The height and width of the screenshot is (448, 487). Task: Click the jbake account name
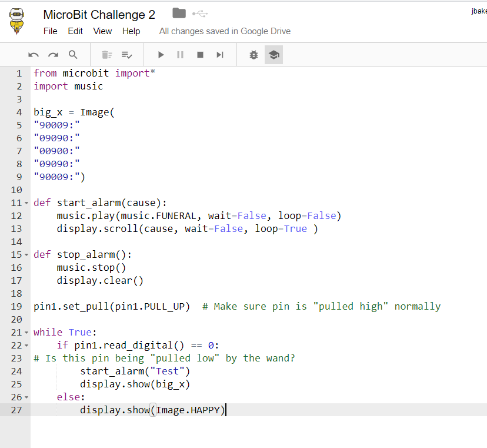pos(479,10)
